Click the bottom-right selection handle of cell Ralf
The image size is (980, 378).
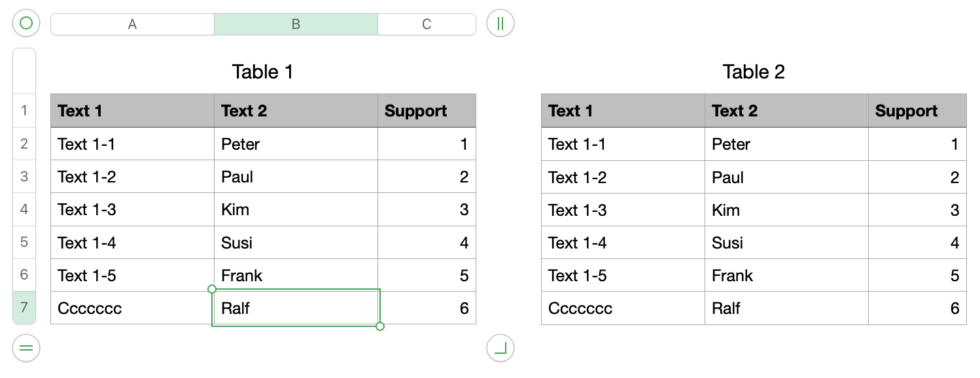coord(380,326)
